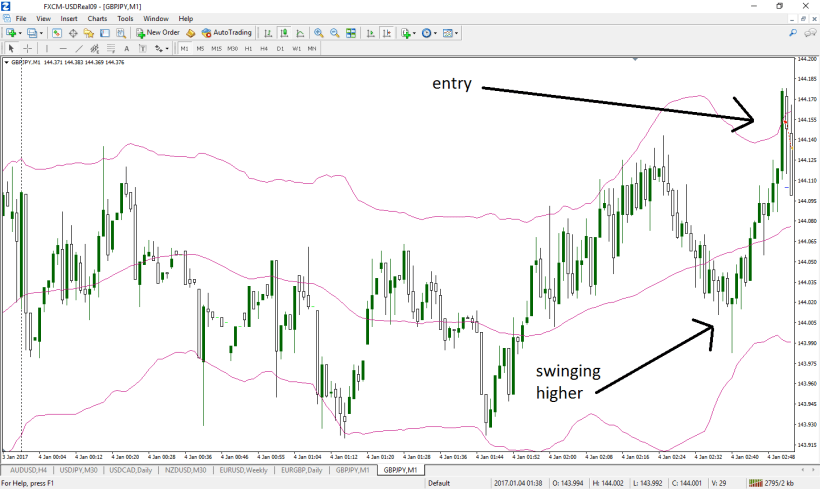The image size is (820, 489).
Task: Switch timeframe to W1
Action: tap(297, 48)
